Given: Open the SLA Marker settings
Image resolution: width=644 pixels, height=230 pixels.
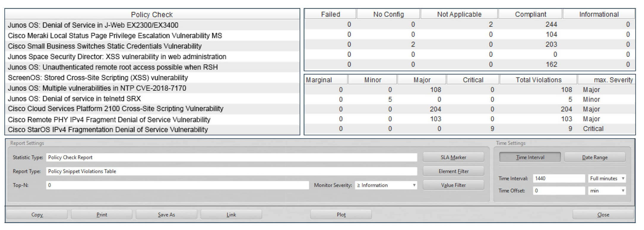Looking at the screenshot, I should click(453, 157).
